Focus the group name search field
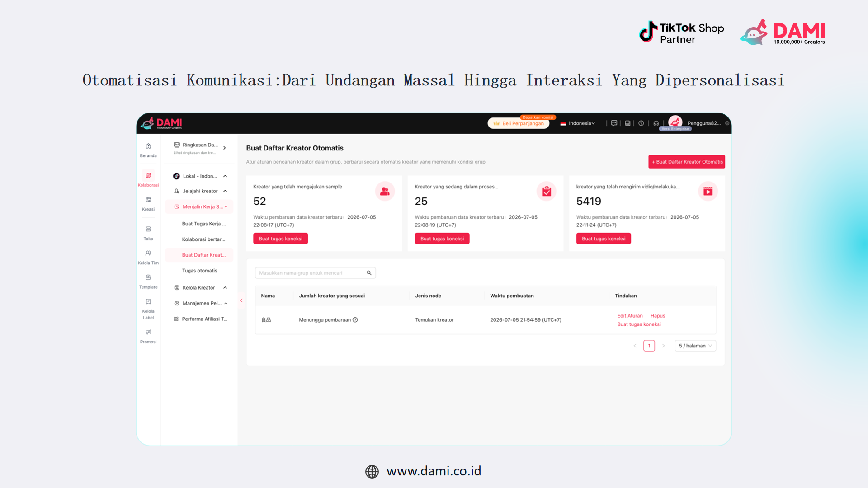Viewport: 868px width, 488px height. pos(316,273)
